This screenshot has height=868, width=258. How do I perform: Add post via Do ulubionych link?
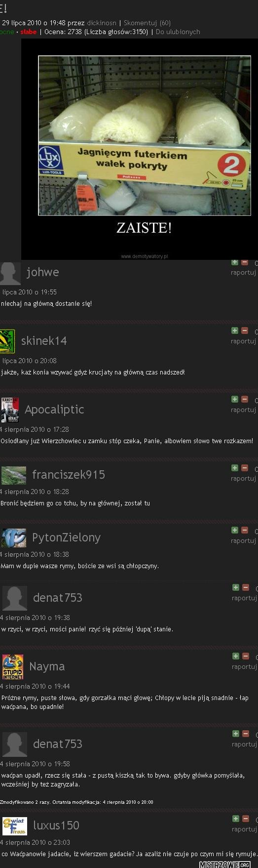tap(178, 32)
